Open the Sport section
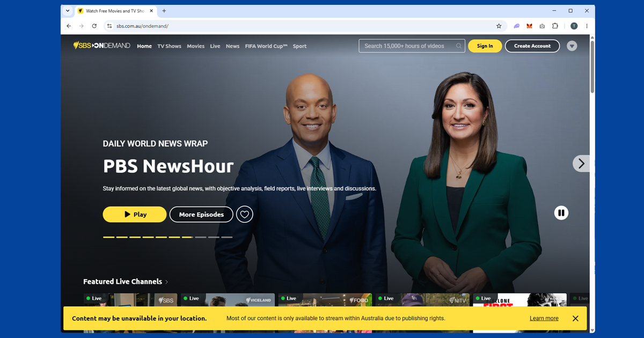This screenshot has height=338, width=644. 299,46
